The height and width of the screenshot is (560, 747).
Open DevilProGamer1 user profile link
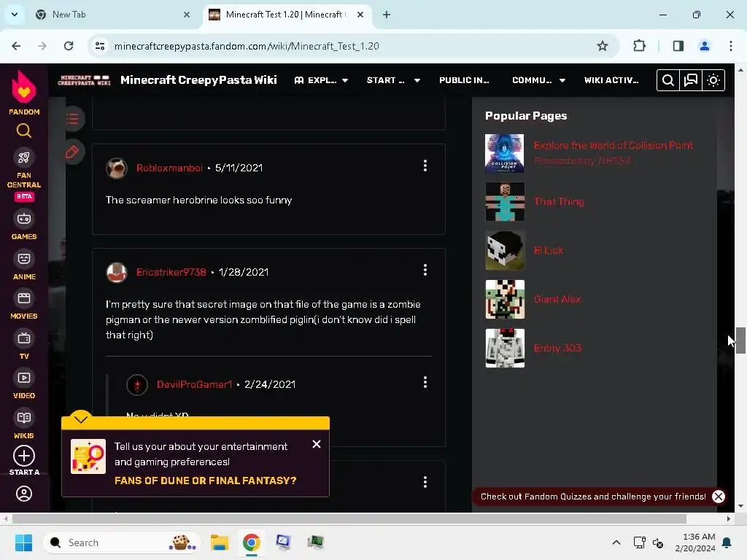(194, 384)
